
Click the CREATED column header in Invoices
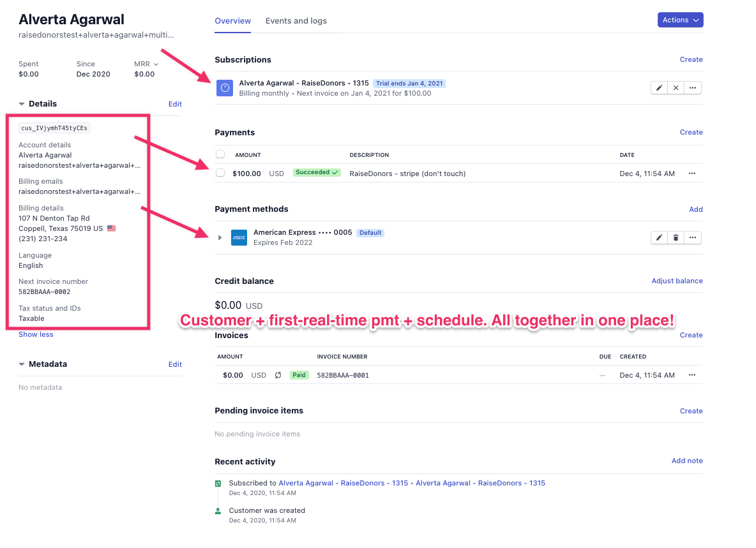pos(633,357)
